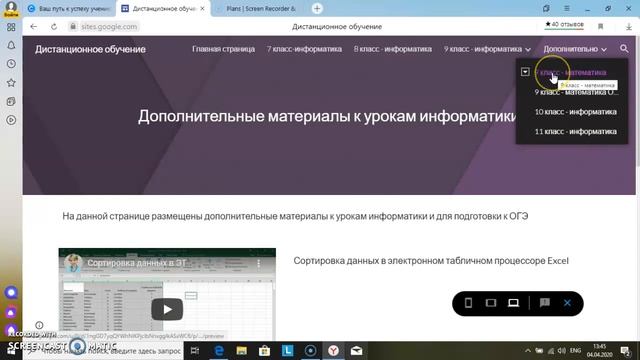The height and width of the screenshot is (360, 640).
Task: Open 8 класс - информатика page
Action: pyautogui.click(x=392, y=49)
